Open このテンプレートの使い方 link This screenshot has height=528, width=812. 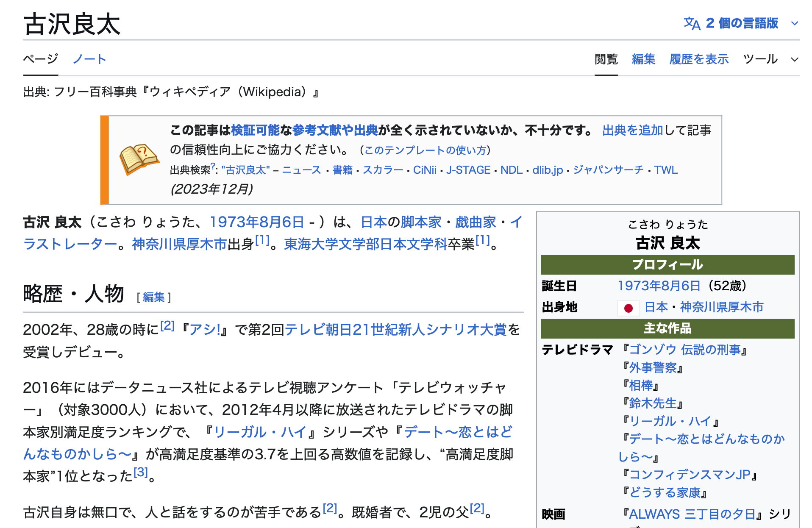(425, 150)
